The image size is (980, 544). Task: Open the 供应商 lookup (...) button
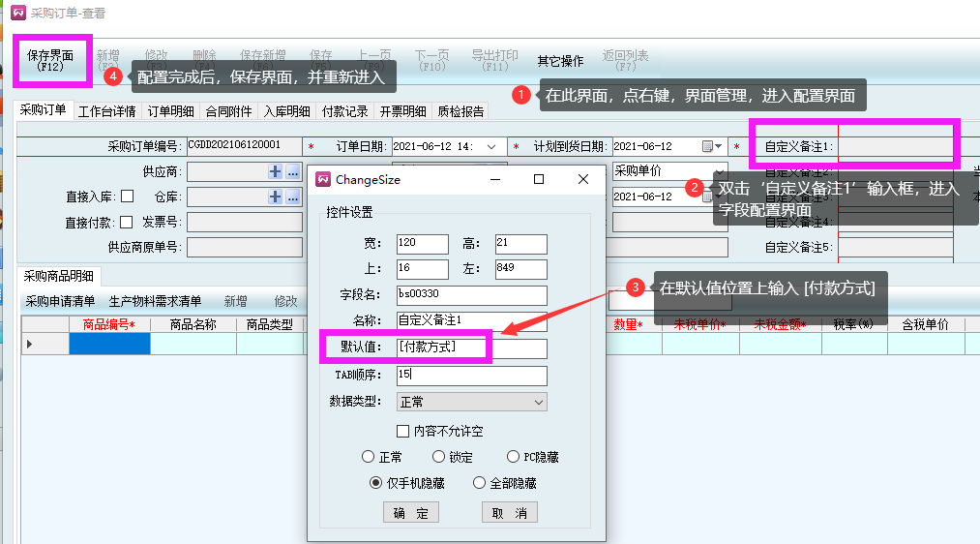[292, 171]
